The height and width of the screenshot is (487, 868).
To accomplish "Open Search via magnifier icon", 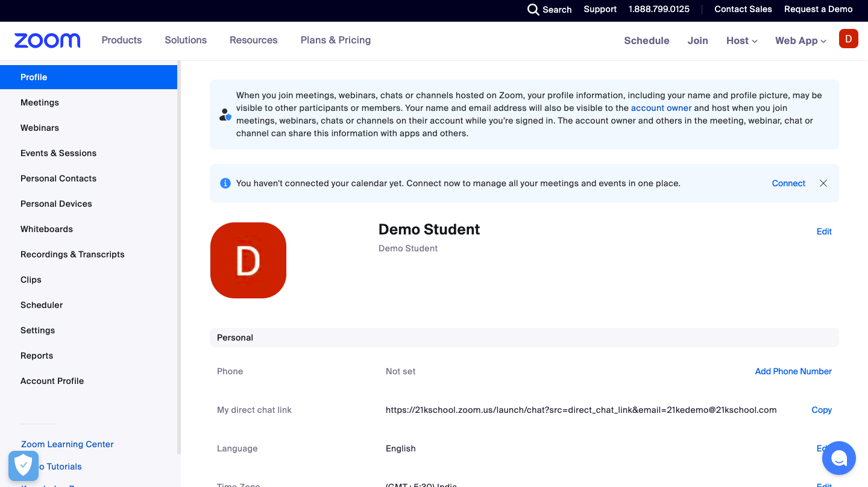I will (x=533, y=10).
